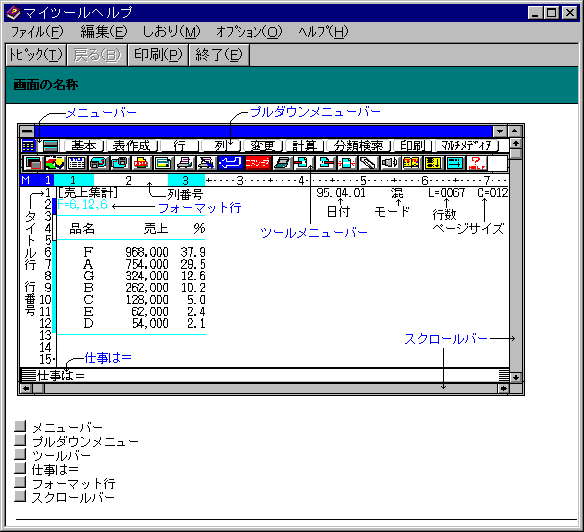This screenshot has width=584, height=532.
Task: Click the book icon in the title bar
Action: [14, 13]
